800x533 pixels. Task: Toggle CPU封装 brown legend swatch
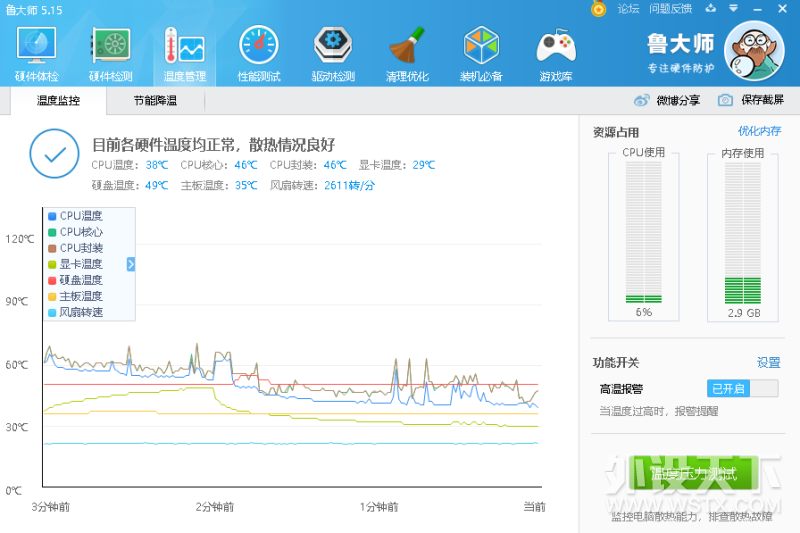coord(52,248)
